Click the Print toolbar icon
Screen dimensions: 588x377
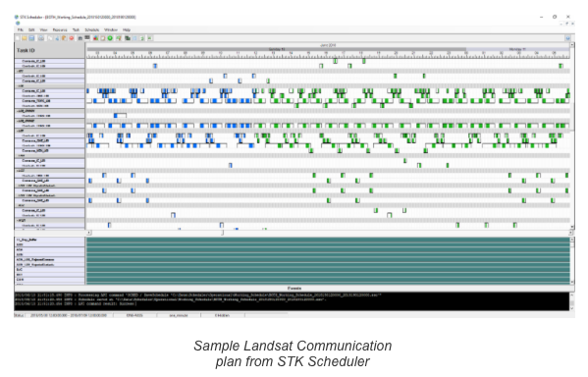(41, 38)
